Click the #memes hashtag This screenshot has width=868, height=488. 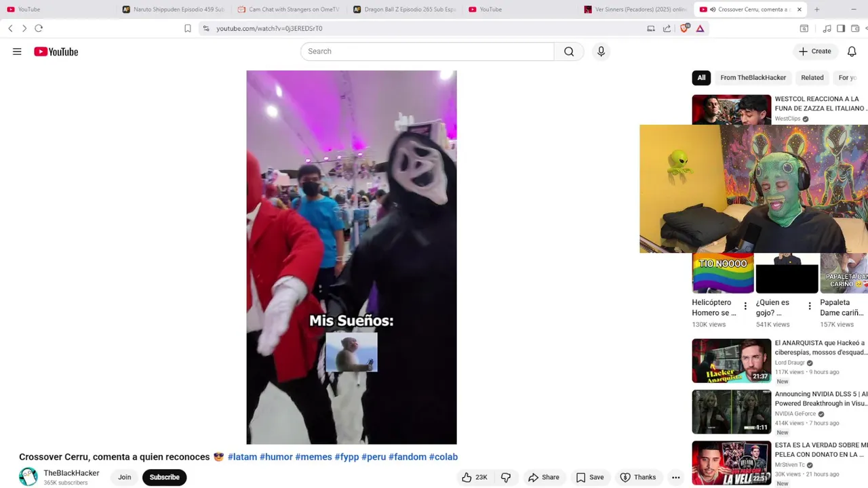pyautogui.click(x=313, y=457)
